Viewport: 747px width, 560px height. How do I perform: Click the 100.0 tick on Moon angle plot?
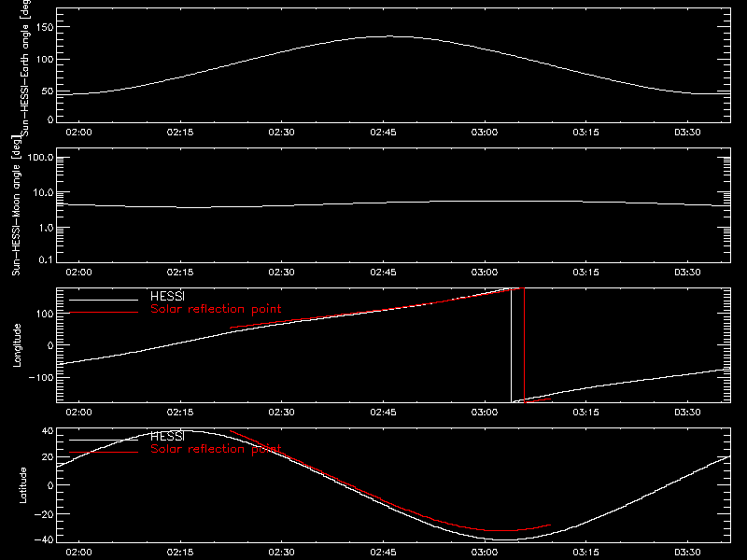pos(40,158)
